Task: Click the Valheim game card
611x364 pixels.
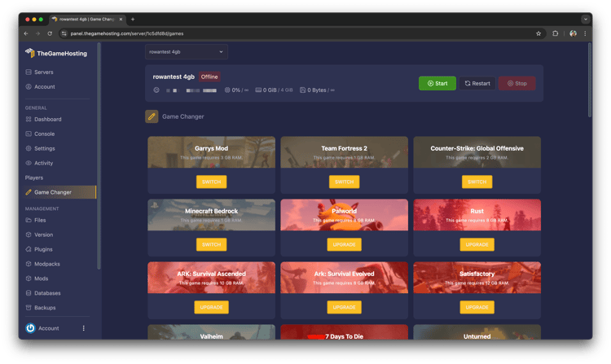Action: (211, 332)
